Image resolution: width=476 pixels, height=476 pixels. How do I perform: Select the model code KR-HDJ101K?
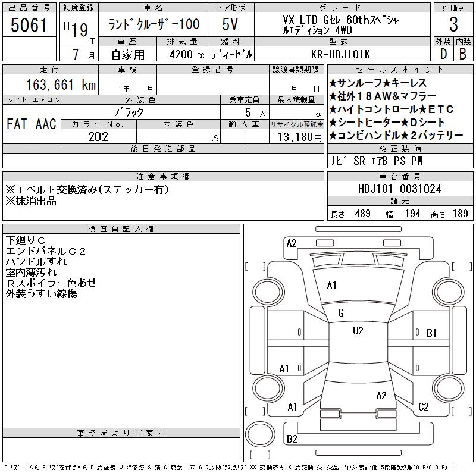[x=340, y=54]
